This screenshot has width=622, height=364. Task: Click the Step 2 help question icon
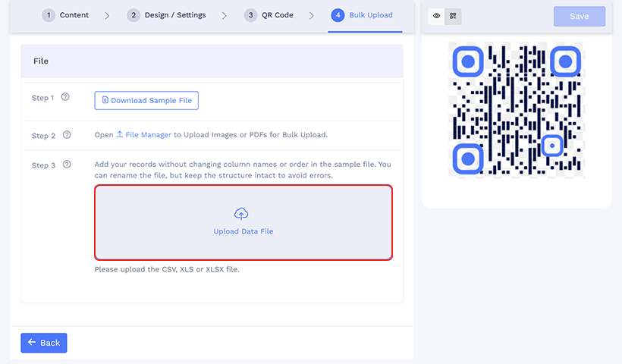tap(67, 135)
